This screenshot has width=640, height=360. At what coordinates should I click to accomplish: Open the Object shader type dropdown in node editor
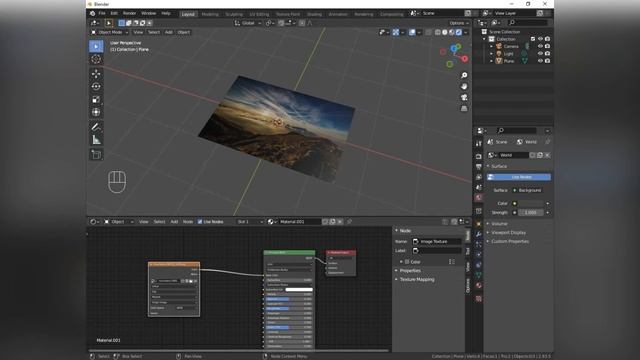pyautogui.click(x=119, y=222)
